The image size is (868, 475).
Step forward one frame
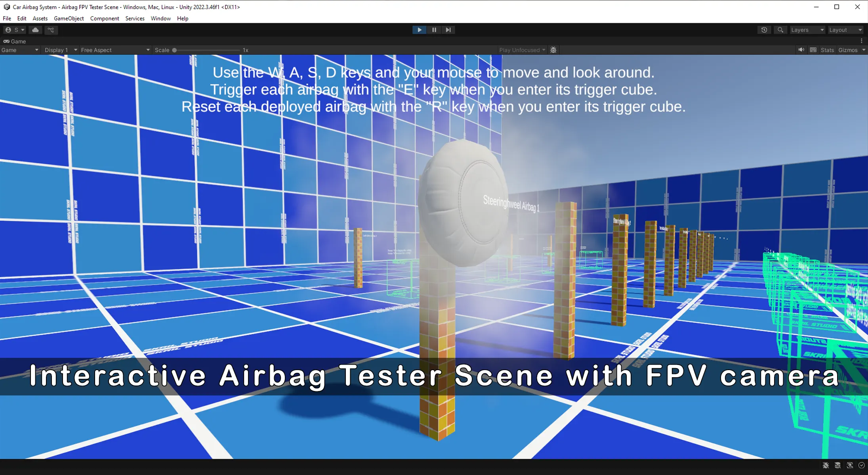pos(448,30)
